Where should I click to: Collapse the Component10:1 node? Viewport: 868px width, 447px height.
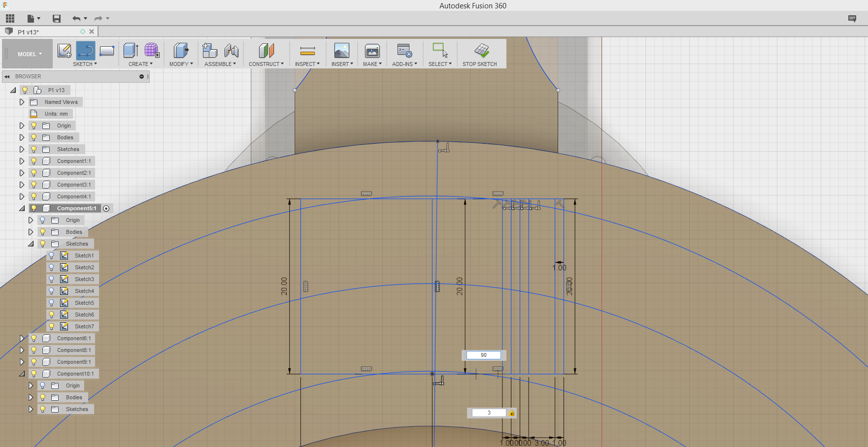[x=22, y=374]
